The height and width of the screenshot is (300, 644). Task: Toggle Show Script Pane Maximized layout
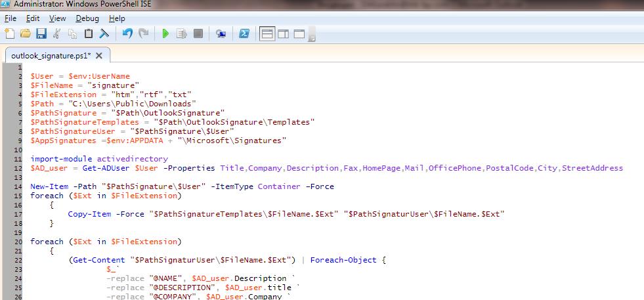299,33
